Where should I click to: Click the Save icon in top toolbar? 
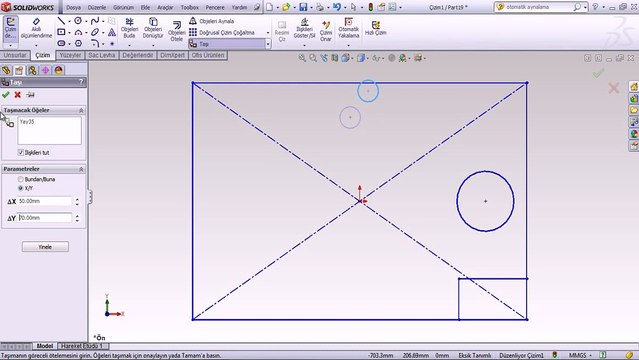tap(303, 7)
